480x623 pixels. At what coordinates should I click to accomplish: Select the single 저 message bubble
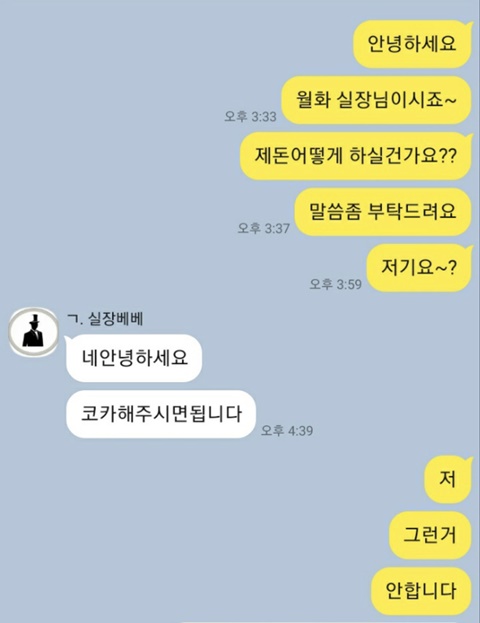448,480
